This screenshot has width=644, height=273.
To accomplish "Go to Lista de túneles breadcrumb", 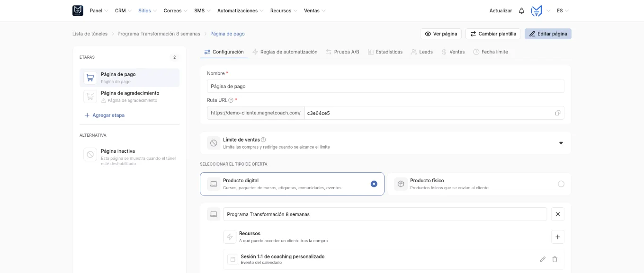I will coord(90,34).
